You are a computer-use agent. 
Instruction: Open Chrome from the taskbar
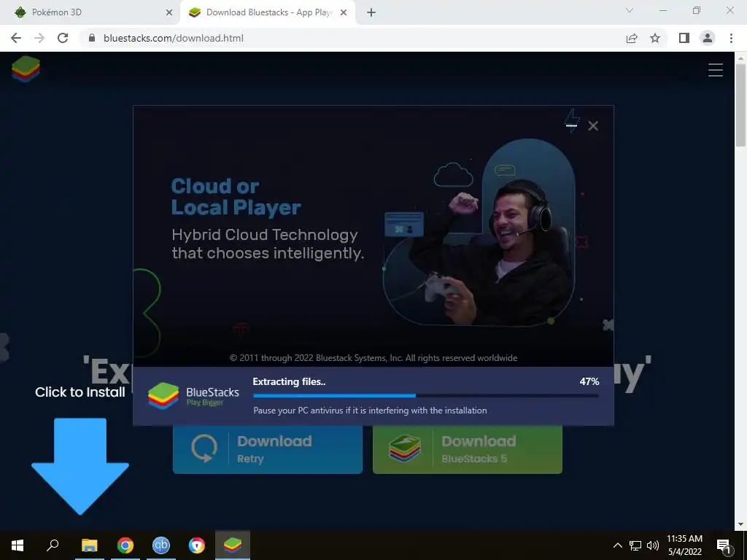(x=125, y=545)
